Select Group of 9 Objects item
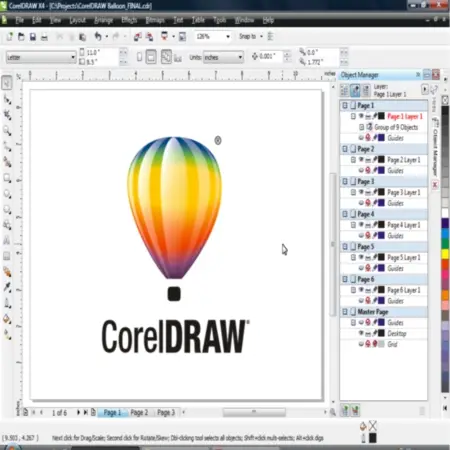450x450 pixels. click(396, 127)
